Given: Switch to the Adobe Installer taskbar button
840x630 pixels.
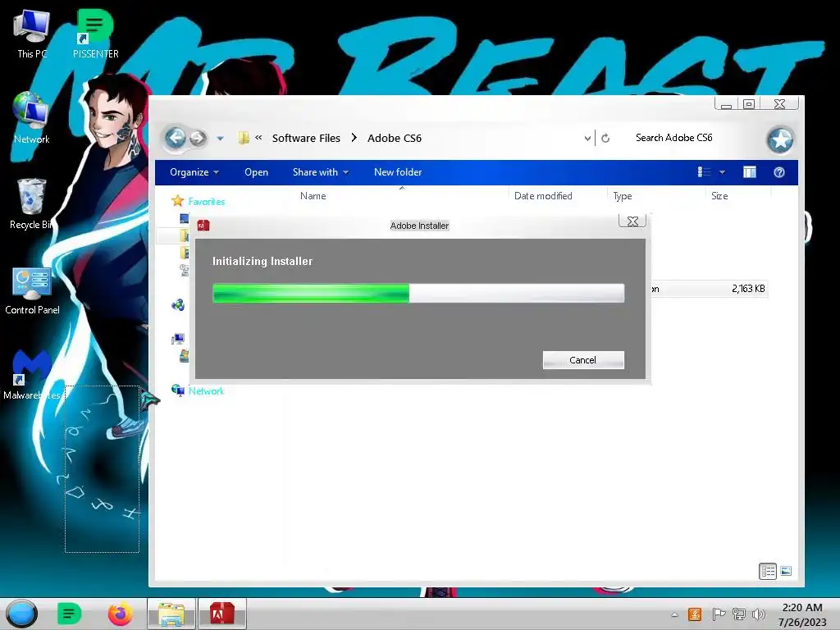Looking at the screenshot, I should pos(221,614).
